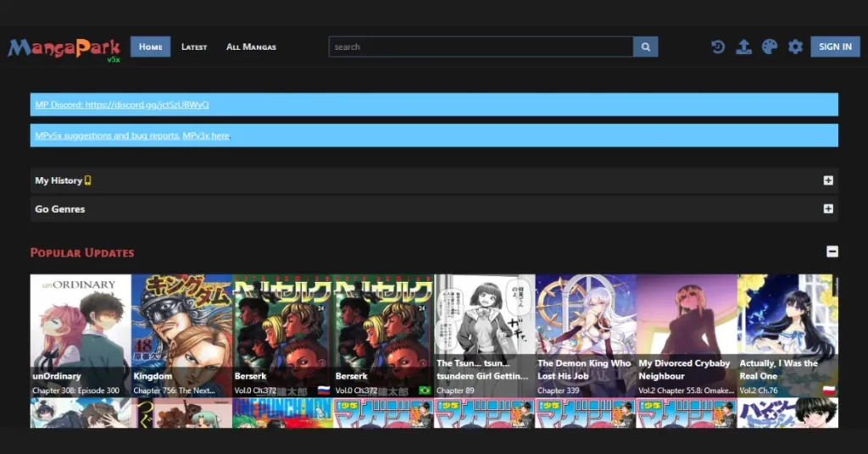Click 'Vol.2 Ch.76' text
The height and width of the screenshot is (454, 868).
coord(759,390)
